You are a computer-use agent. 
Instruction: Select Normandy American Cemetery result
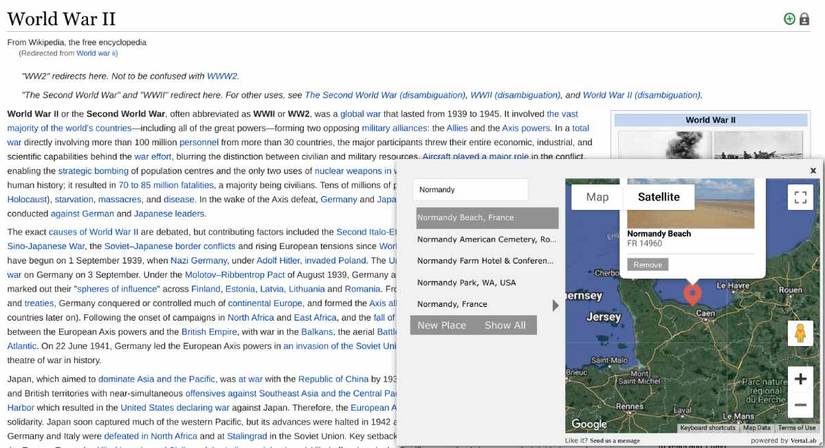[487, 239]
